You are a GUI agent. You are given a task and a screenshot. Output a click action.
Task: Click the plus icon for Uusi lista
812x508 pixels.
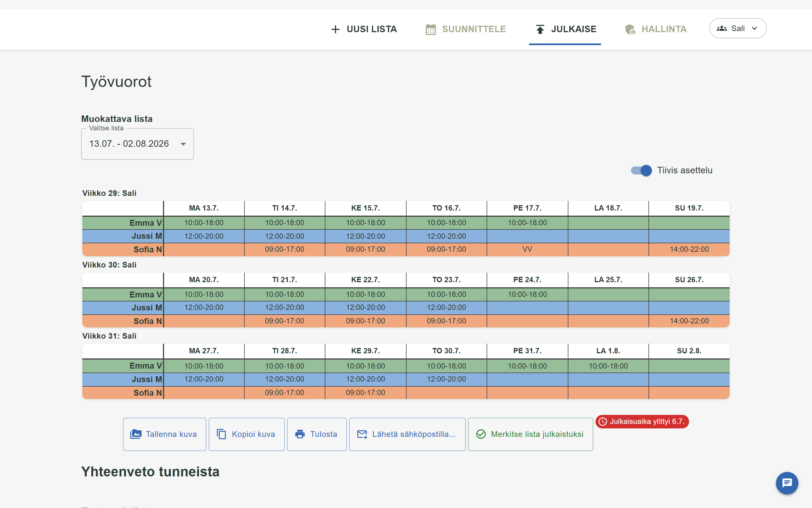(335, 29)
